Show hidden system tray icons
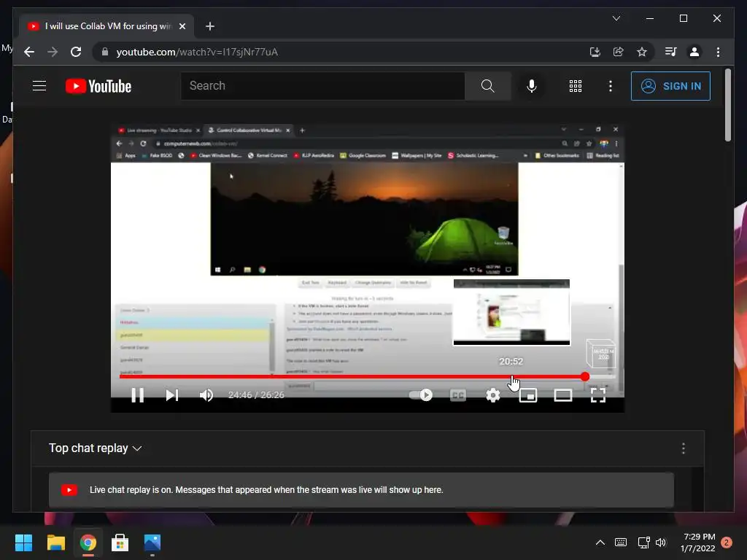The image size is (747, 560). click(600, 542)
